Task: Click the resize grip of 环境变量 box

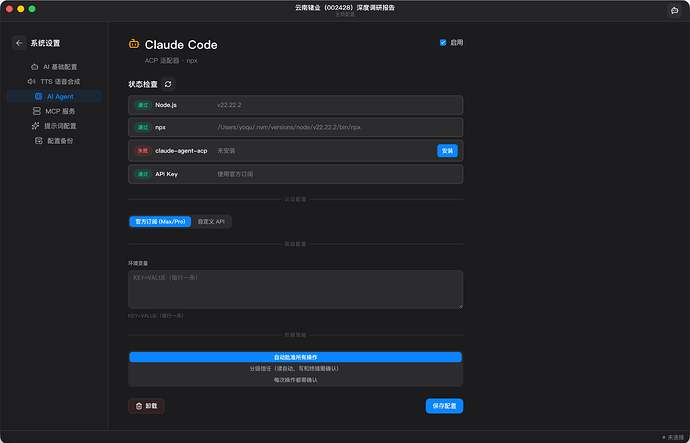Action: [460, 306]
